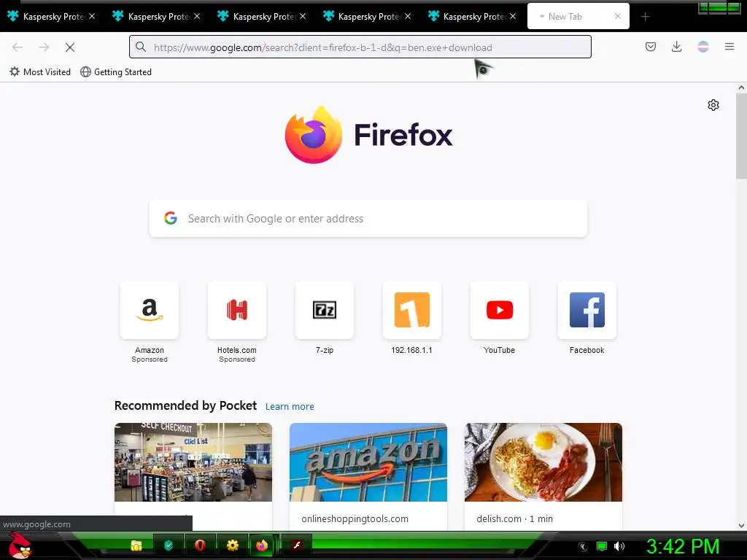Open the Kaspersky shield taskbar icon
747x560 pixels.
point(169,545)
